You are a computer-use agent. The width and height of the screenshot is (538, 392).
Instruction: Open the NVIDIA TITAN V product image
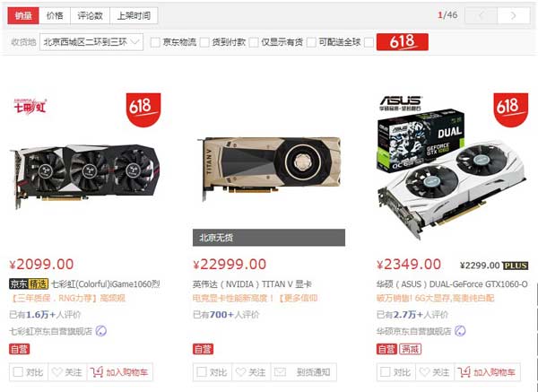pyautogui.click(x=269, y=169)
